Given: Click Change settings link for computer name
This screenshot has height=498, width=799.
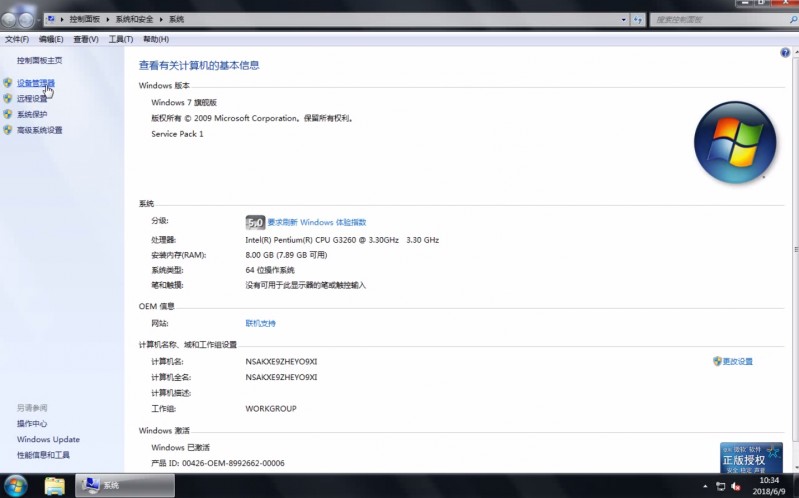Looking at the screenshot, I should (737, 361).
